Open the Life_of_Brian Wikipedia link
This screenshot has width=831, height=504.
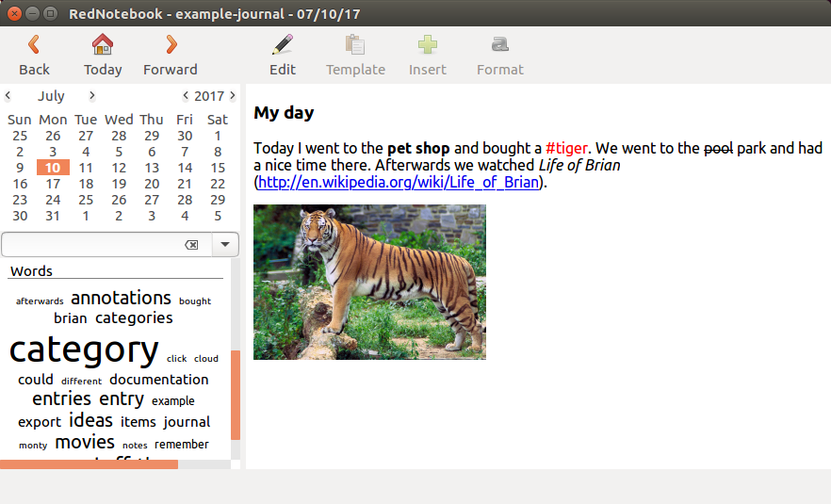399,182
